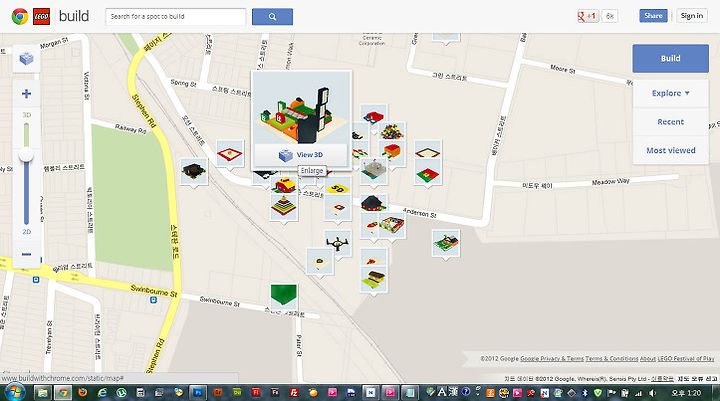
Task: Open the layered pyramid build marker
Action: (x=284, y=207)
